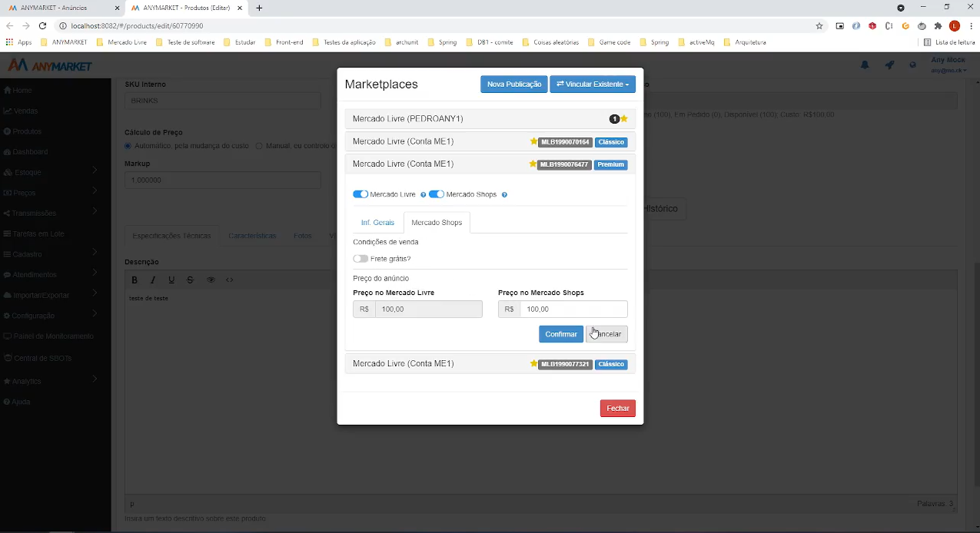Viewport: 980px width, 533px height.
Task: Click the Cancelar button
Action: (607, 334)
